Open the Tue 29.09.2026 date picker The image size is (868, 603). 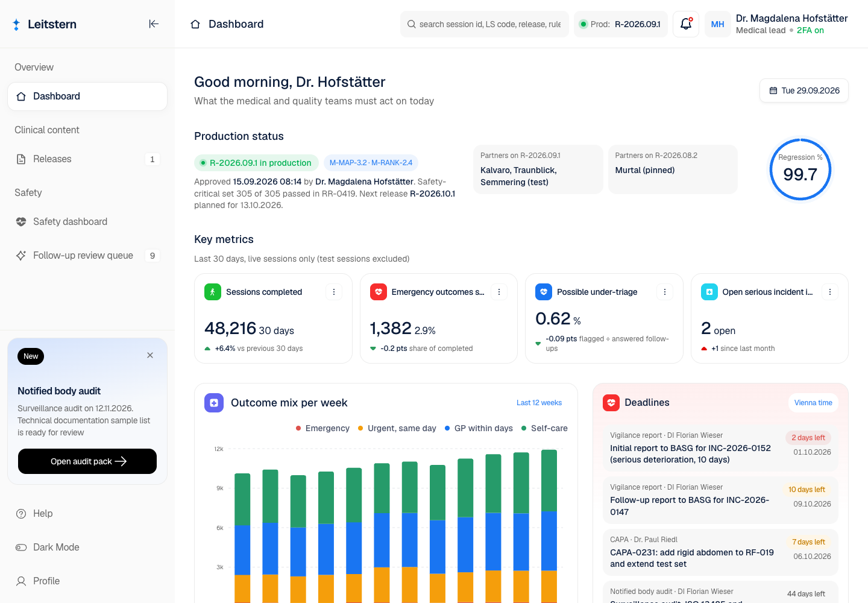(804, 90)
